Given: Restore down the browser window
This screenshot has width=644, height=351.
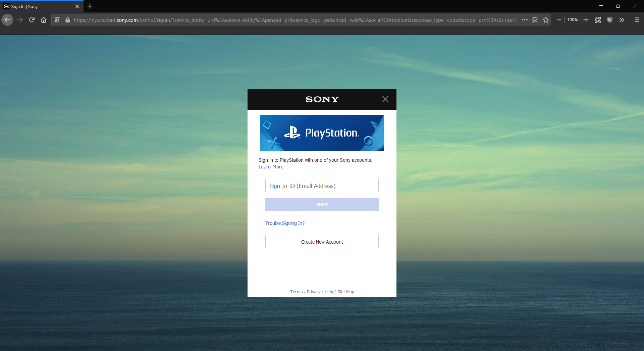Looking at the screenshot, I should pos(618,6).
